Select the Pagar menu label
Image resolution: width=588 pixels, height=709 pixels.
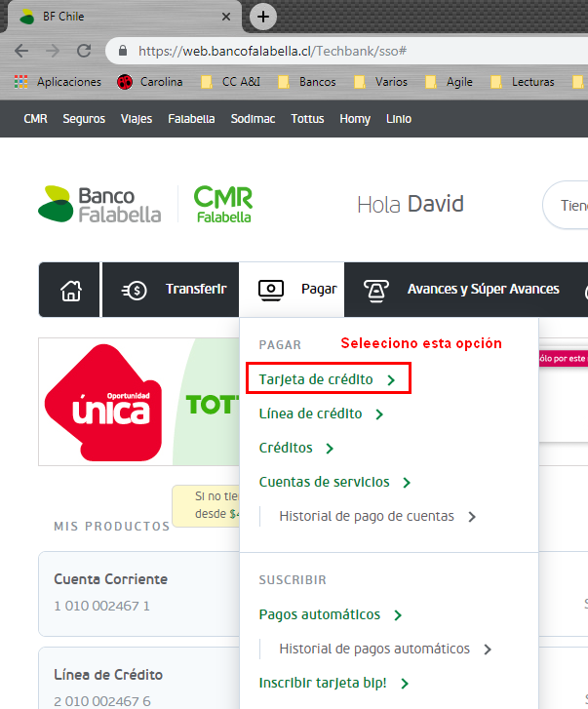point(319,290)
